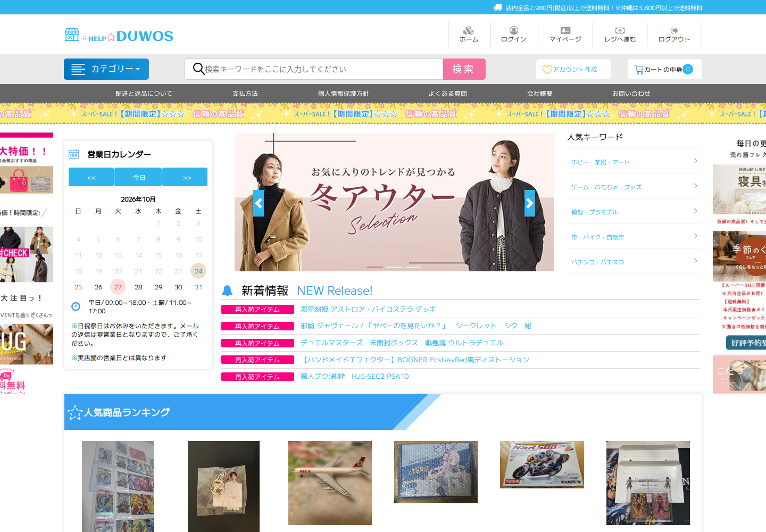
Task: Click the keyword search input field
Action: tap(314, 69)
